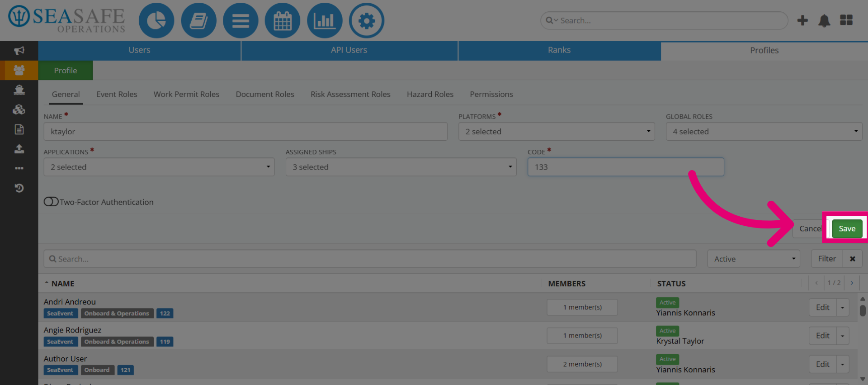Open the Event Roles tab
Viewport: 868px width, 385px height.
coord(117,94)
